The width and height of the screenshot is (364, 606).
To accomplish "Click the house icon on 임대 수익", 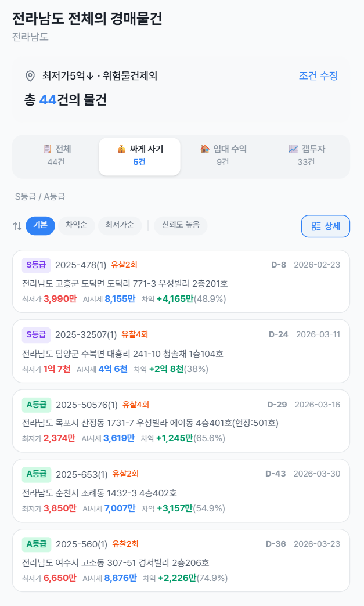I will point(205,149).
